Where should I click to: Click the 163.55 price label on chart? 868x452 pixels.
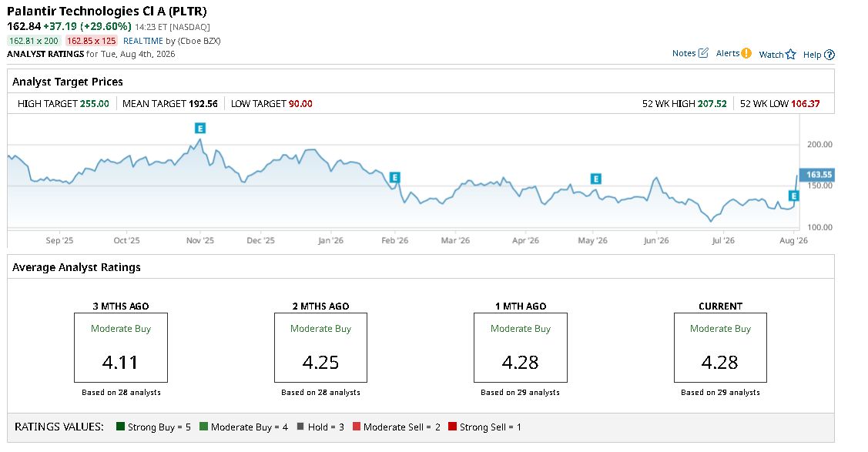tap(817, 175)
